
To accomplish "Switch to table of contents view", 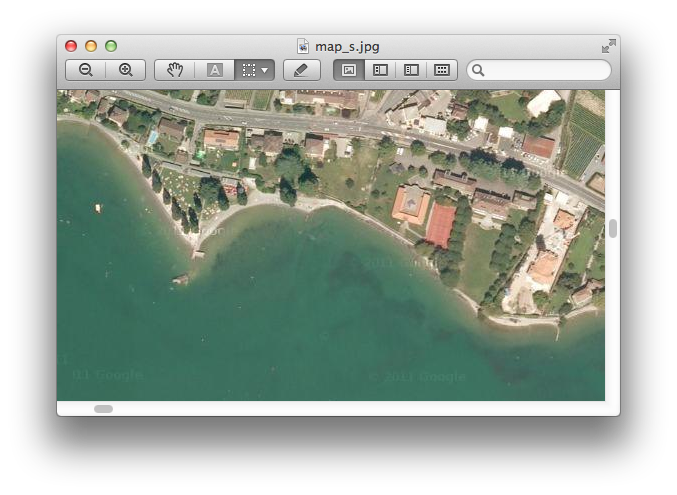I will tap(411, 70).
